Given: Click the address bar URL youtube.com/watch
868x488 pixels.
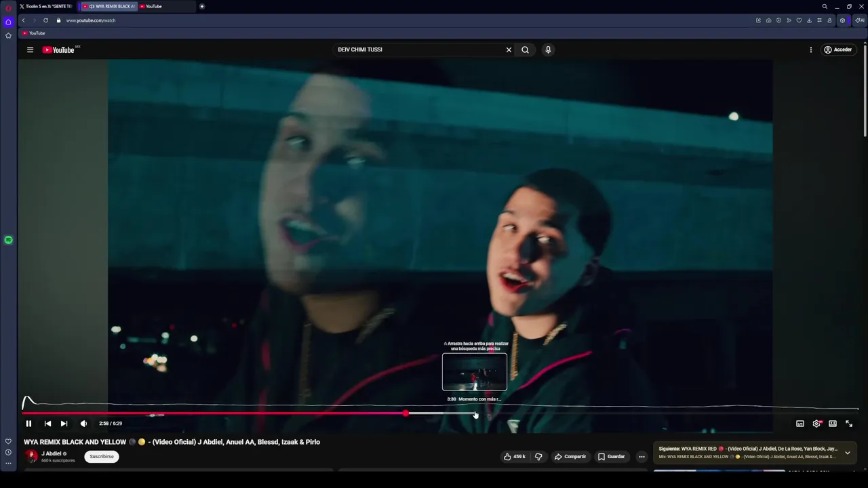Looking at the screenshot, I should 91,20.
